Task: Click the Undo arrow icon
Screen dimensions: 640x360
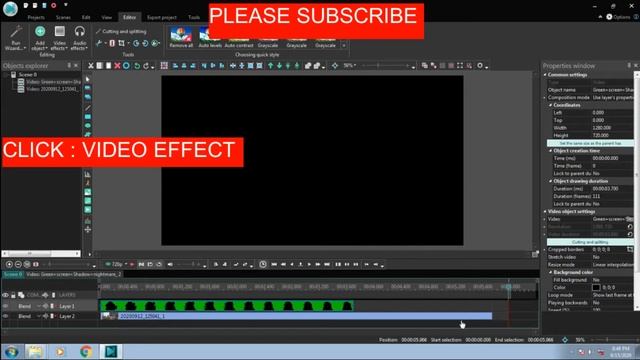Action: point(137,66)
